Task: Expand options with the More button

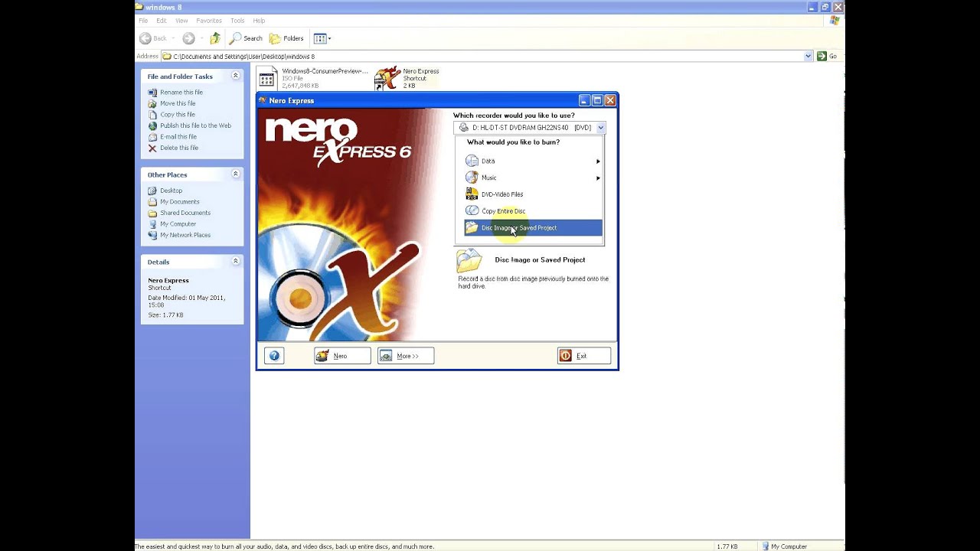Action: pyautogui.click(x=406, y=356)
